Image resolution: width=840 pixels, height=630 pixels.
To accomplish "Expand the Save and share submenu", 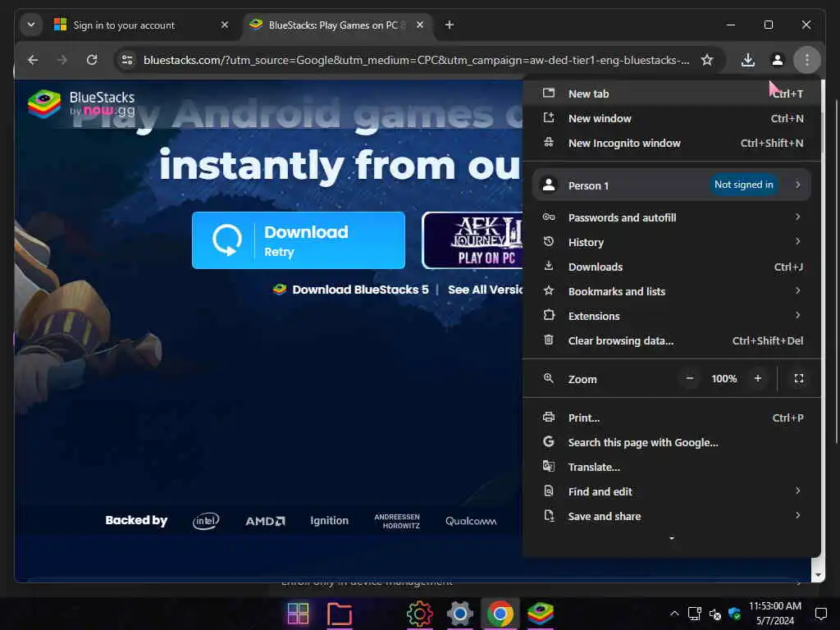I will 672,517.
